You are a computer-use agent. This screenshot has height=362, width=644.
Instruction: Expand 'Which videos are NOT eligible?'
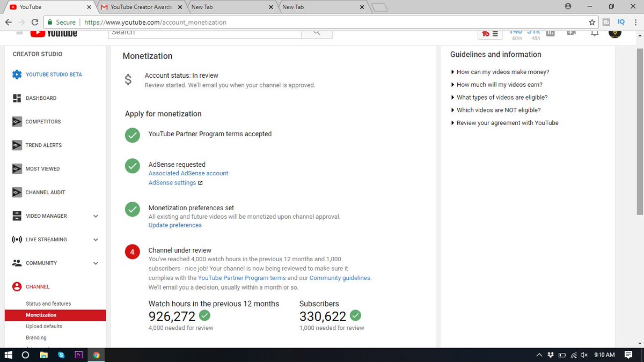(495, 110)
